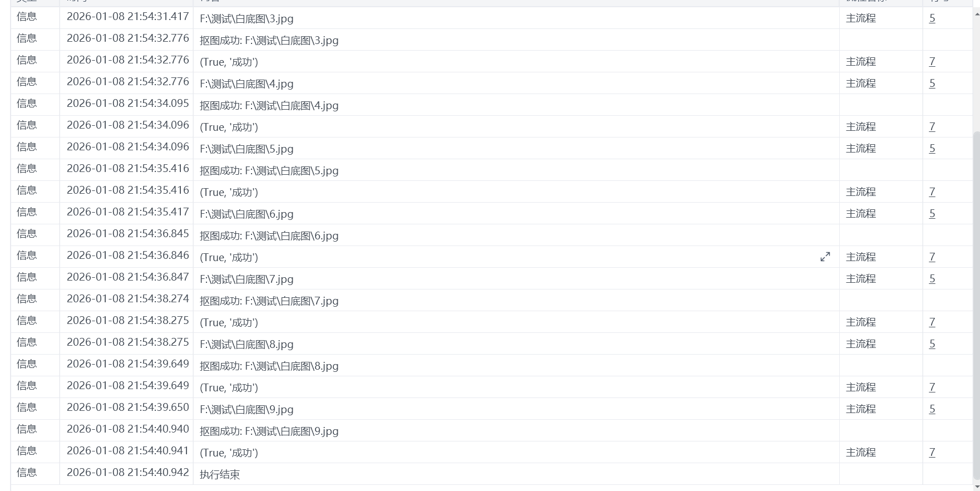Open line 5 link for 7.jpg path row
This screenshot has height=491, width=980.
pos(932,279)
